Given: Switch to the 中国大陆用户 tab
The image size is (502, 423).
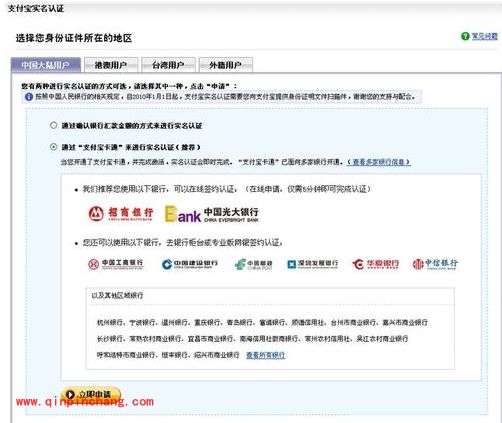Looking at the screenshot, I should [46, 65].
